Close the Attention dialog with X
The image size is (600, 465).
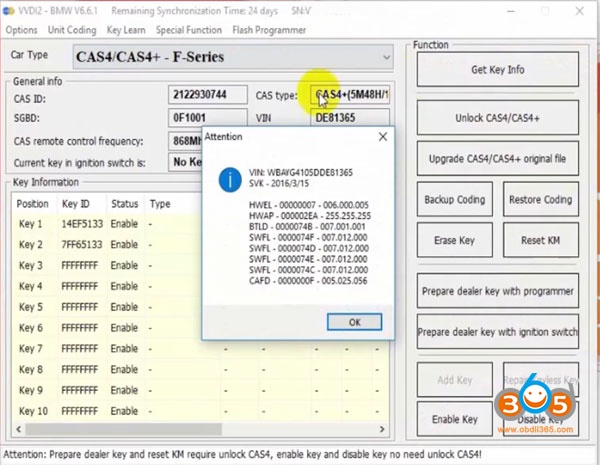pos(383,137)
